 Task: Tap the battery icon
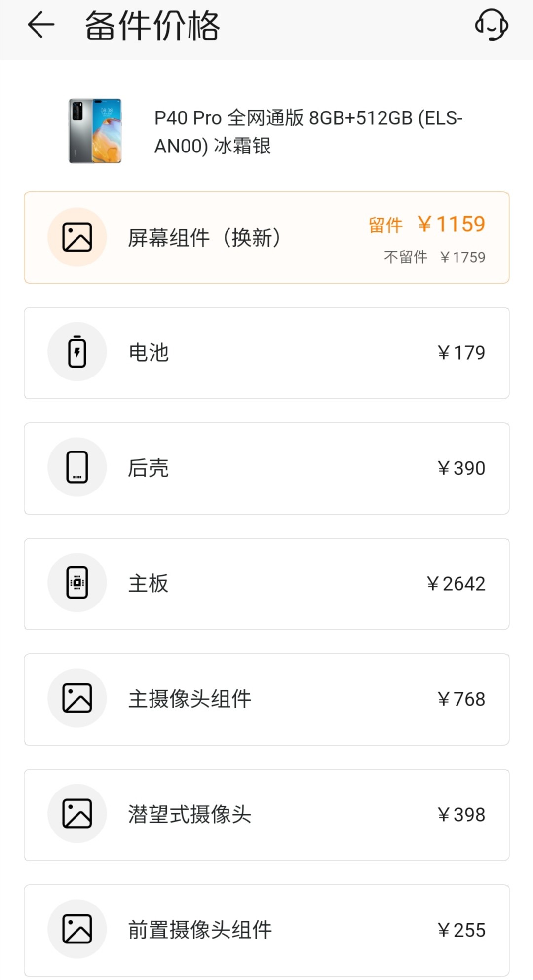(77, 352)
